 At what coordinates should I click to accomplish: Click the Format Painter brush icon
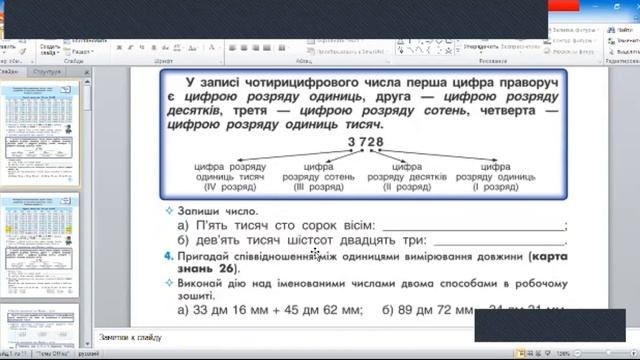[22, 51]
